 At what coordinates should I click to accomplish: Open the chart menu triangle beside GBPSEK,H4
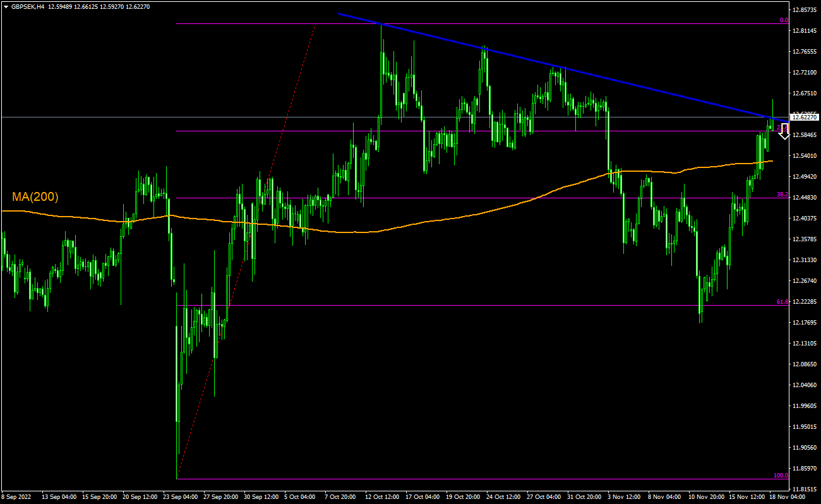[x=6, y=6]
